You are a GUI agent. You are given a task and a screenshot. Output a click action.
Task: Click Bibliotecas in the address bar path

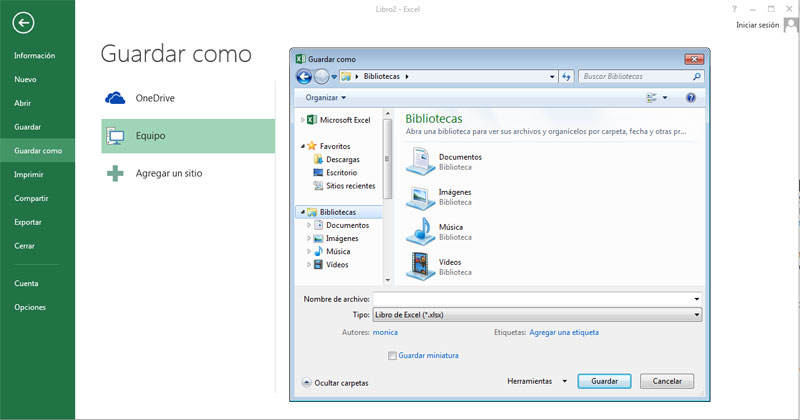(x=382, y=77)
